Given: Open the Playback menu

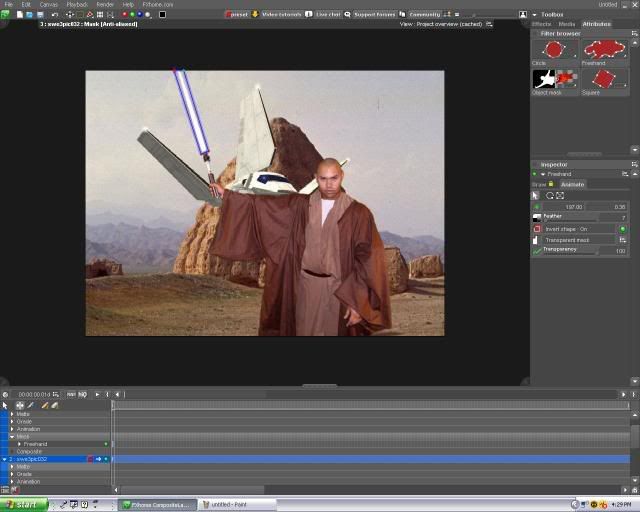Looking at the screenshot, I should [77, 4].
